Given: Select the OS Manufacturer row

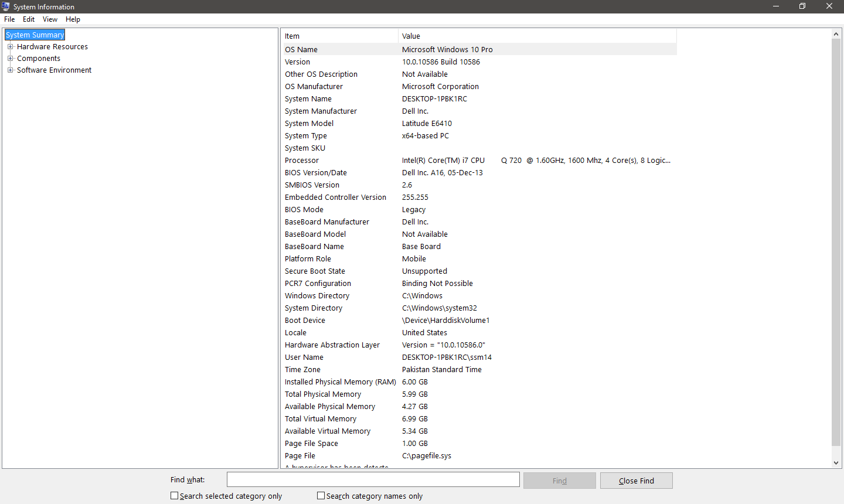Looking at the screenshot, I should click(479, 86).
